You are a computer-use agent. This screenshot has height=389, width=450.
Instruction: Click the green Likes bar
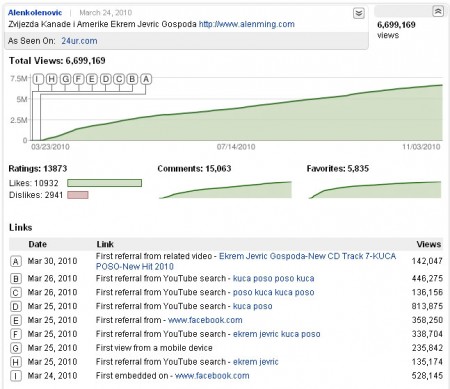[x=105, y=183]
